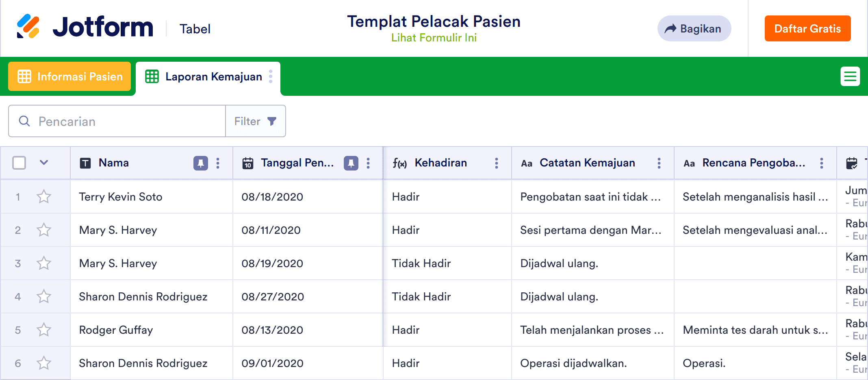Click the Daftar Gratis button
The width and height of the screenshot is (868, 380).
pyautogui.click(x=807, y=29)
